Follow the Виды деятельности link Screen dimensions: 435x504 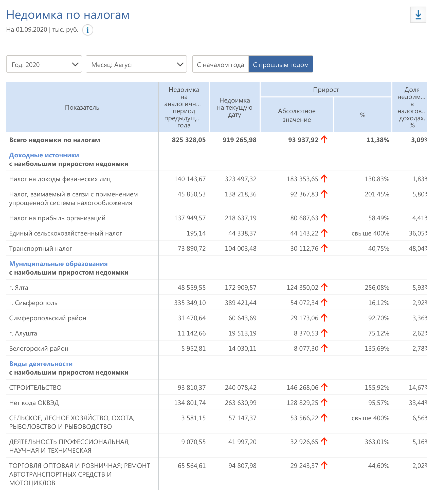tap(41, 364)
